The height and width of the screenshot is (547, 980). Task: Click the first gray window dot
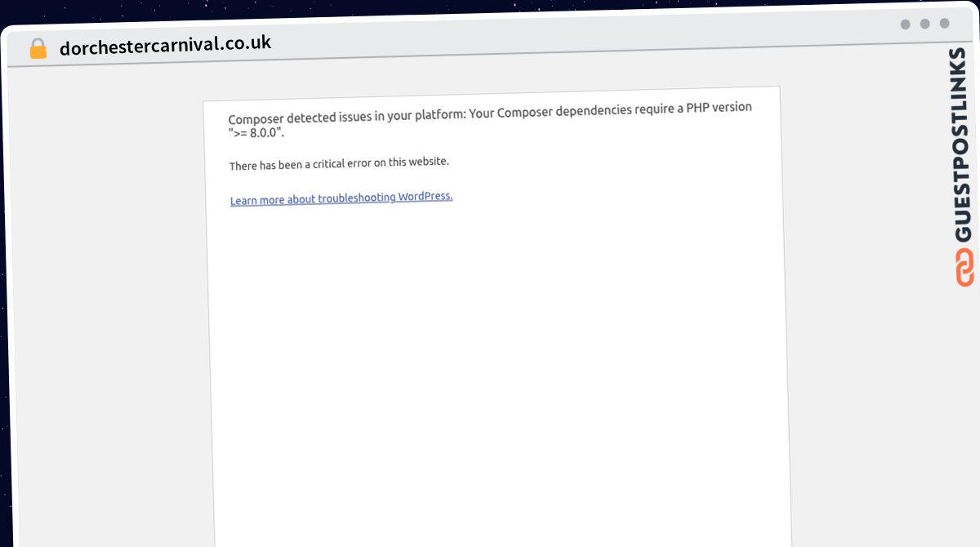(906, 24)
